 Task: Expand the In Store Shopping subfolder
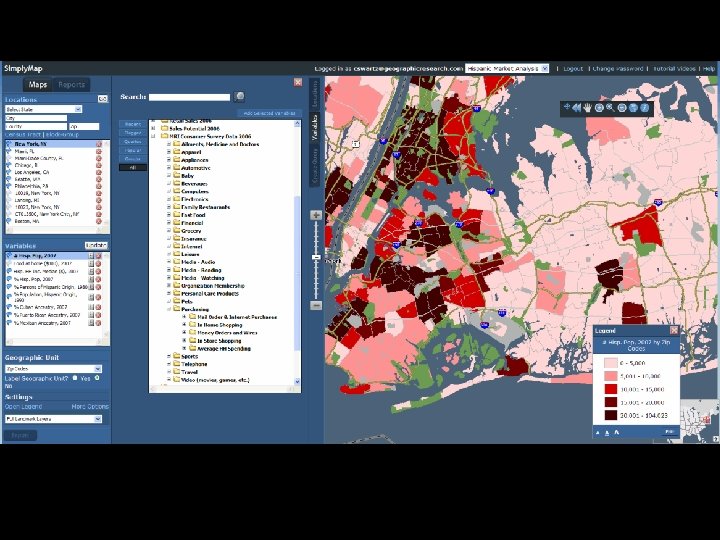pos(185,341)
